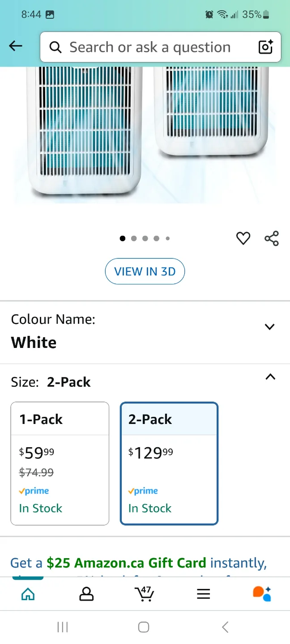Screen dimensions: 290x644
Task: Open the hamburger menu tab
Action: (x=203, y=594)
